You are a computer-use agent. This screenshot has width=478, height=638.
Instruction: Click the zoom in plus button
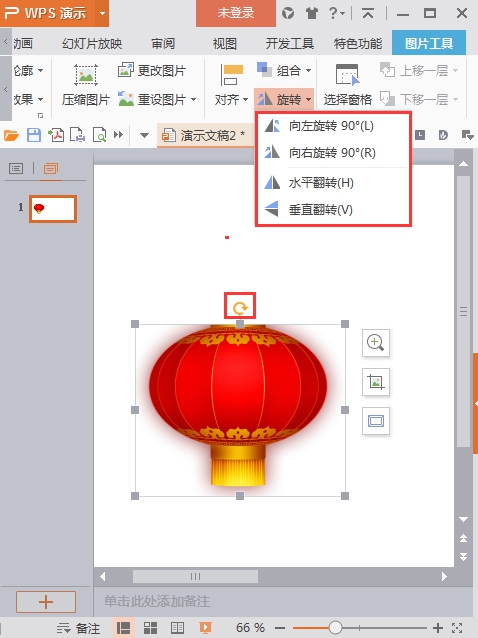click(x=437, y=628)
